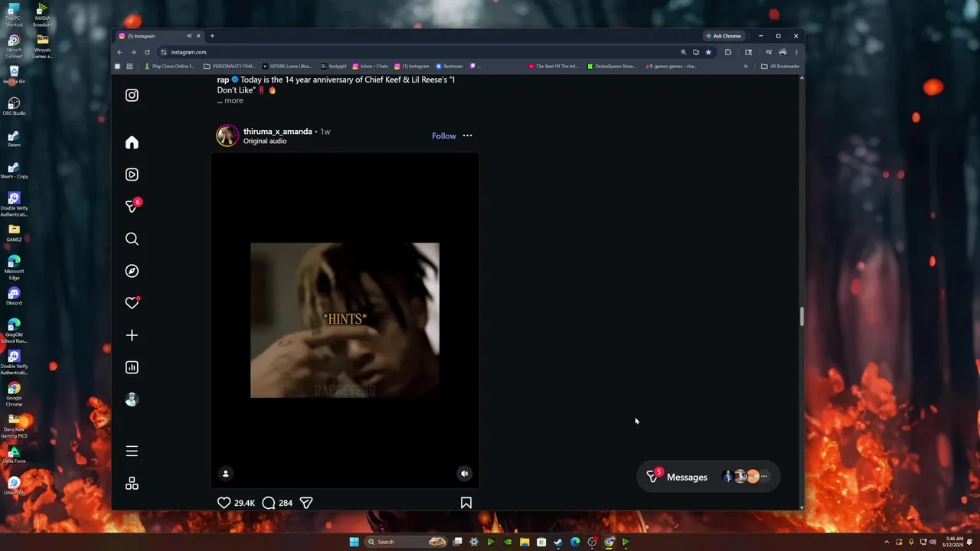
Task: View likes count 29.4K
Action: [x=244, y=503]
